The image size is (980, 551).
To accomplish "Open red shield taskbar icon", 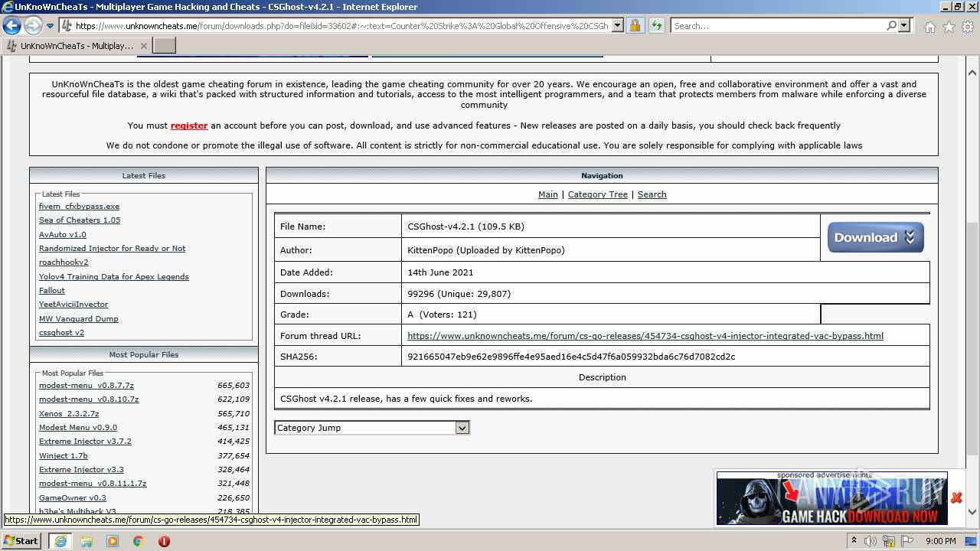I will 164,541.
